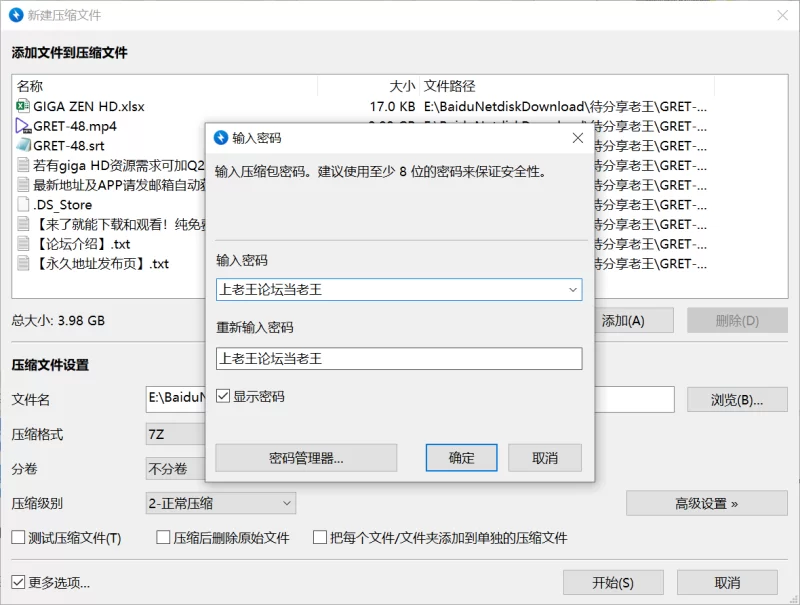This screenshot has width=800, height=605.
Task: Uncheck the 显示密码 checkbox
Action: pos(223,397)
